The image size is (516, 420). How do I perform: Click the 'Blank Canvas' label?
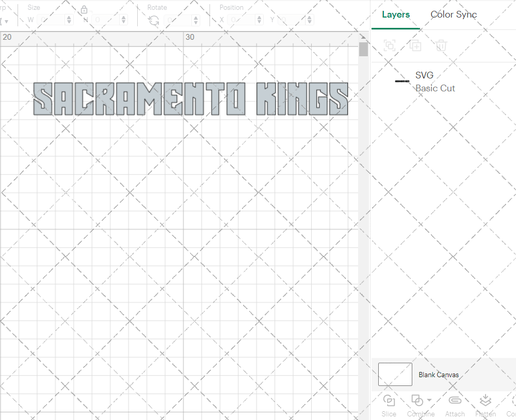pos(439,375)
